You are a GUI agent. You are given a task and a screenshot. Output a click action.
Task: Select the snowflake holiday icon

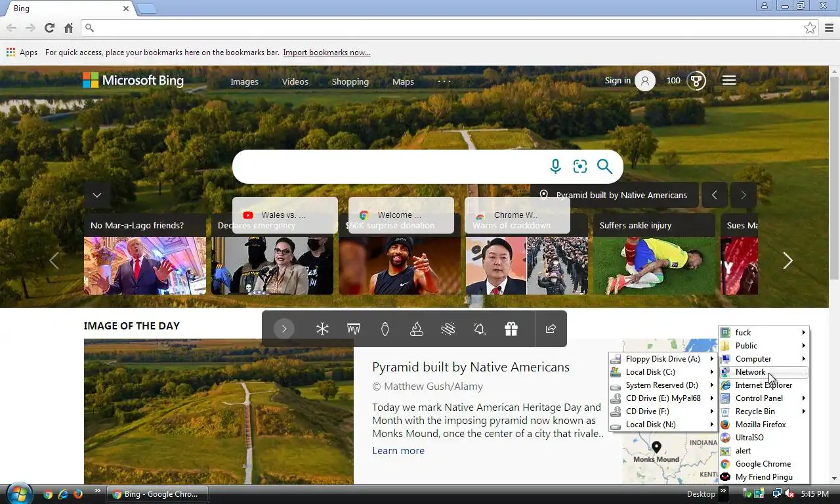tap(322, 329)
